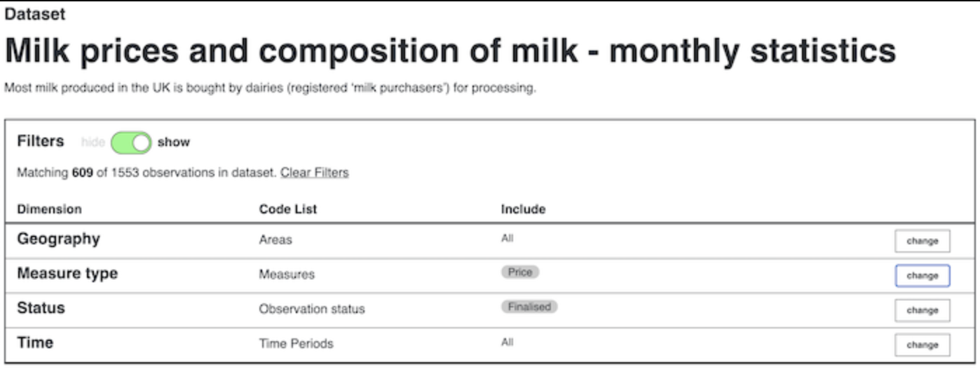Click the Include column header

(x=523, y=209)
